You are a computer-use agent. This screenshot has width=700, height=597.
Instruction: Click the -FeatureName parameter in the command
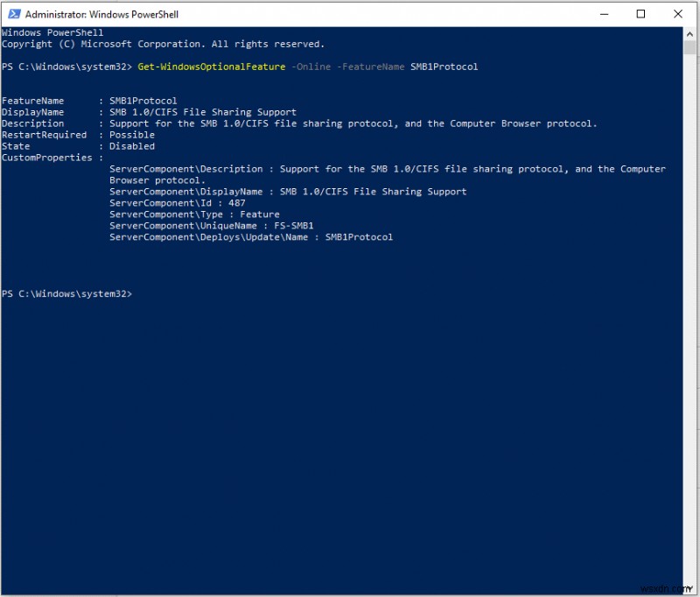point(371,67)
